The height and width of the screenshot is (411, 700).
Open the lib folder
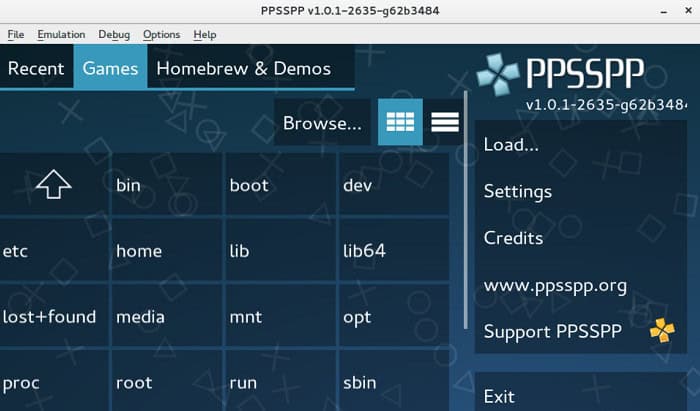281,250
